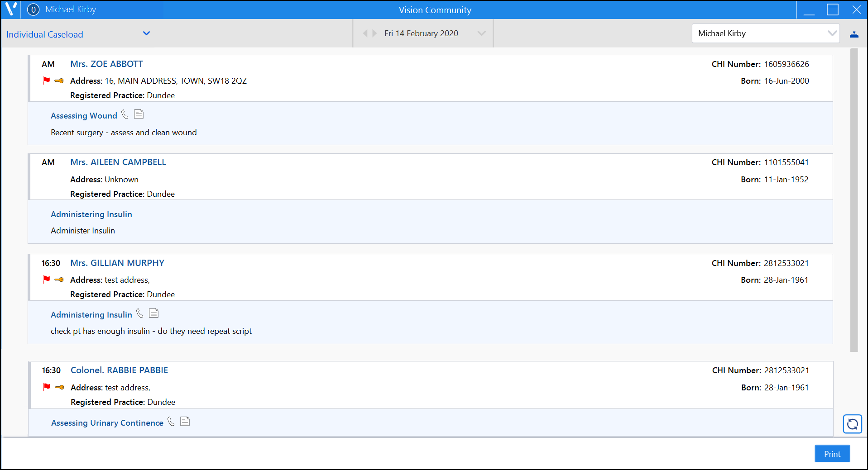Click the note Administer Insulin
The image size is (868, 470).
(83, 231)
